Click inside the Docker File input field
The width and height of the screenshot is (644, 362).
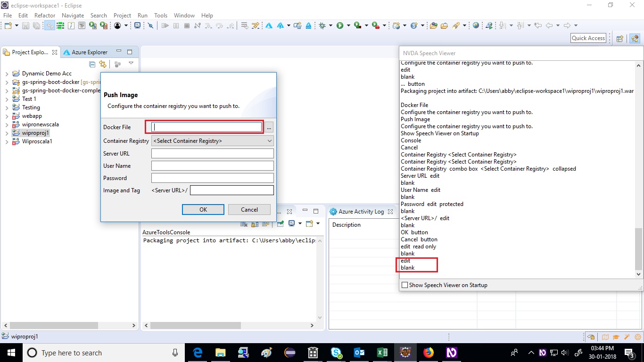(x=204, y=127)
